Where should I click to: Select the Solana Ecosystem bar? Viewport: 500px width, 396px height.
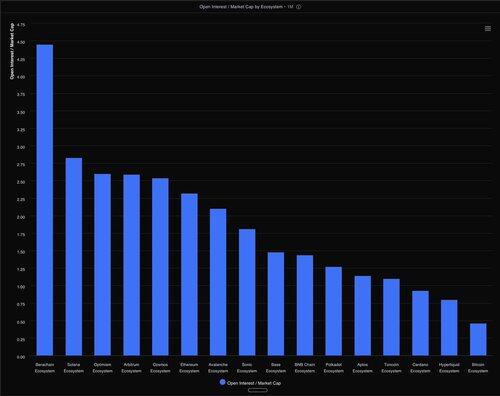tap(74, 257)
